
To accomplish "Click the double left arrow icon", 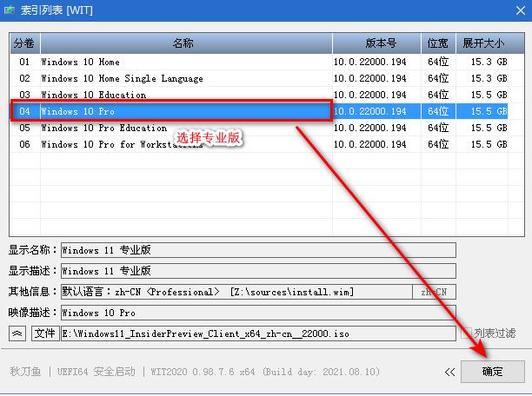I will (x=449, y=372).
